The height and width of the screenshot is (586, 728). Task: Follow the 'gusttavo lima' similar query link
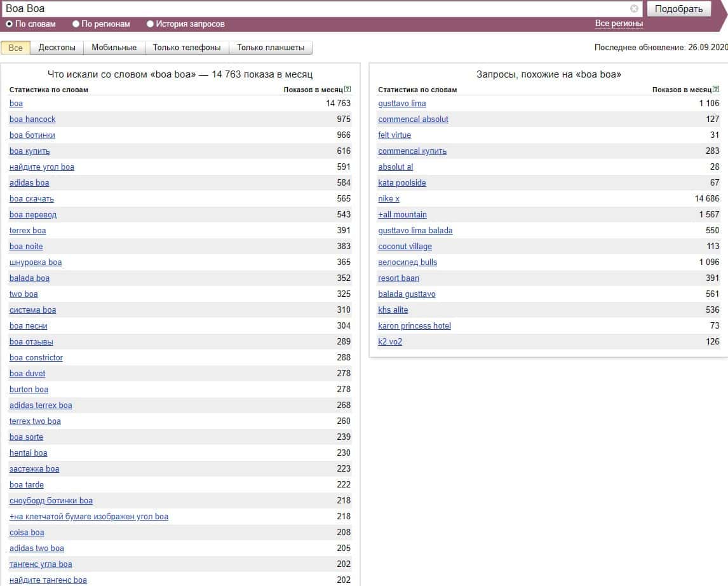coord(402,104)
